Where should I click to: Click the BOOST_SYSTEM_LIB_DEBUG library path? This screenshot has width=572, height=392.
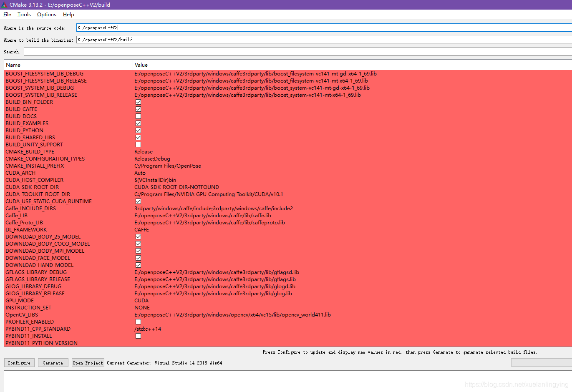252,88
